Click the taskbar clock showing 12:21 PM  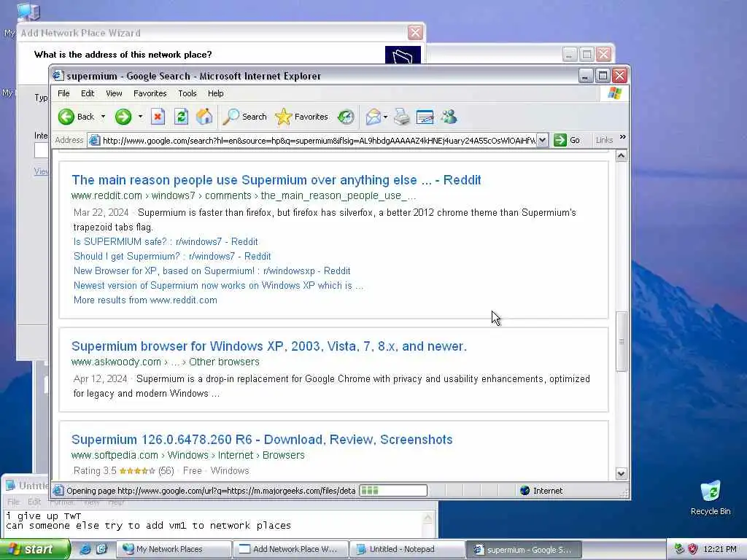(x=719, y=549)
